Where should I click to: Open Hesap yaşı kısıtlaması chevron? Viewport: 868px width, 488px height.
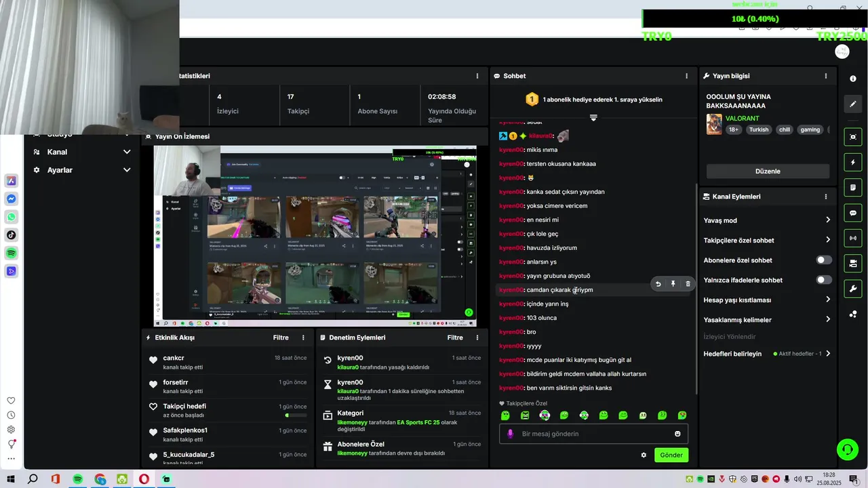coord(828,300)
